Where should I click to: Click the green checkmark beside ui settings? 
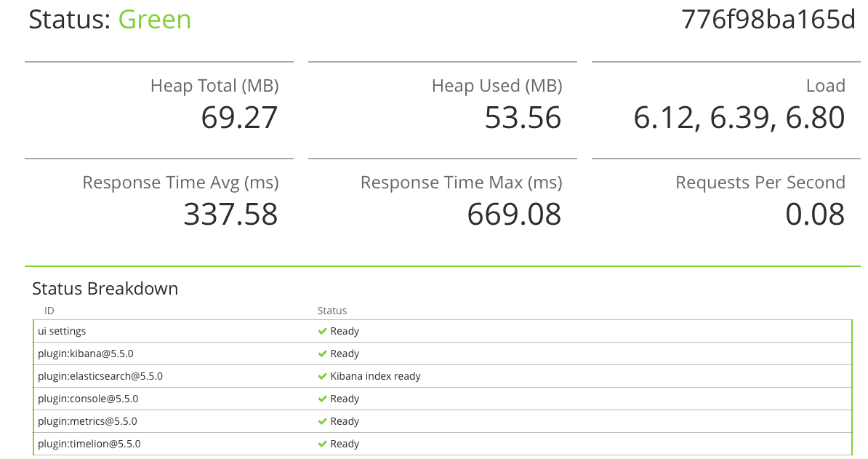322,331
